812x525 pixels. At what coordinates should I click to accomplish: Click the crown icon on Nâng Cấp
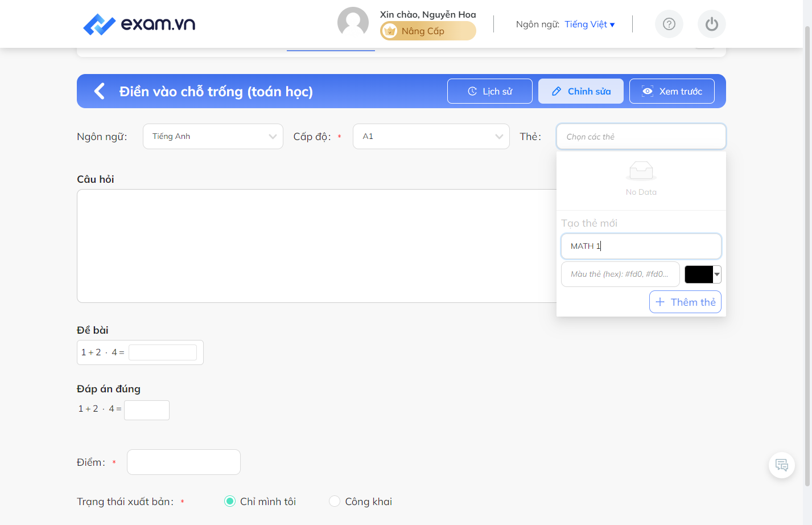coord(390,31)
